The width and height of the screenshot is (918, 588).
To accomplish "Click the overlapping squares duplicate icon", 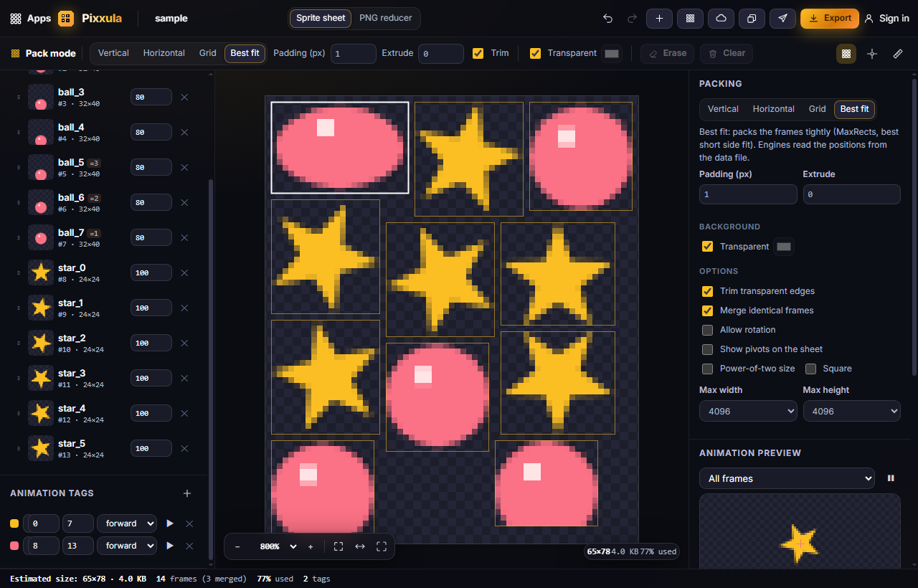I will click(x=752, y=19).
